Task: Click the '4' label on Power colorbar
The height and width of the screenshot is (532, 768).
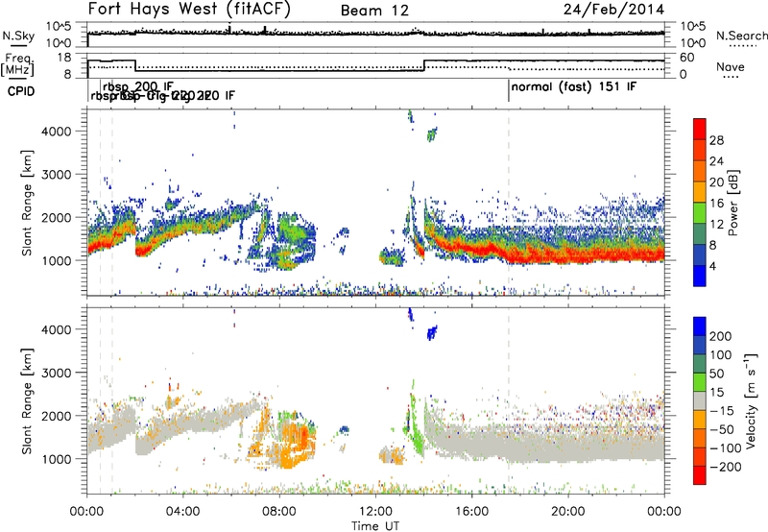Action: click(x=712, y=266)
